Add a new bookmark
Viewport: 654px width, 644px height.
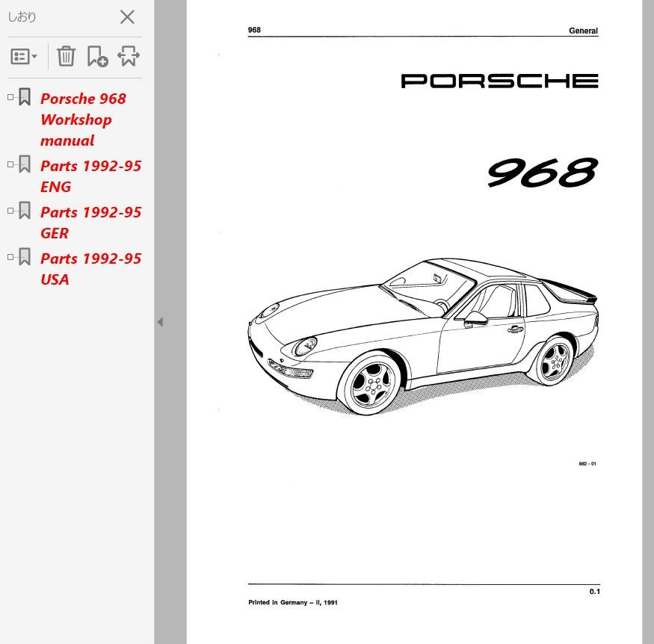[98, 56]
